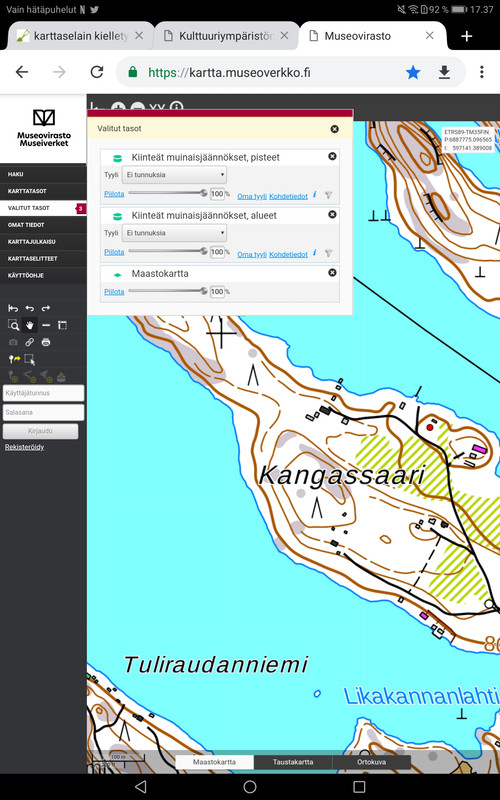Go back with the browser back arrow
Screen dimensions: 500x800
point(21,72)
